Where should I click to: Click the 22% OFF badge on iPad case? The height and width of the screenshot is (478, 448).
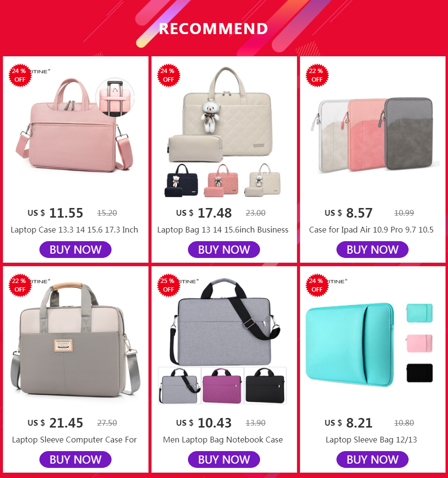tap(317, 75)
